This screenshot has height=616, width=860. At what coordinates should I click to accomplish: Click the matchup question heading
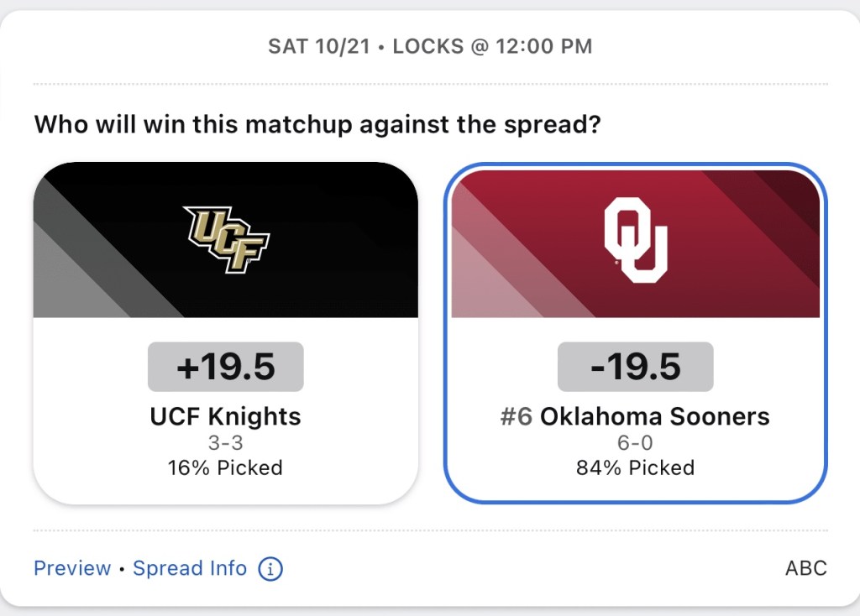(319, 126)
